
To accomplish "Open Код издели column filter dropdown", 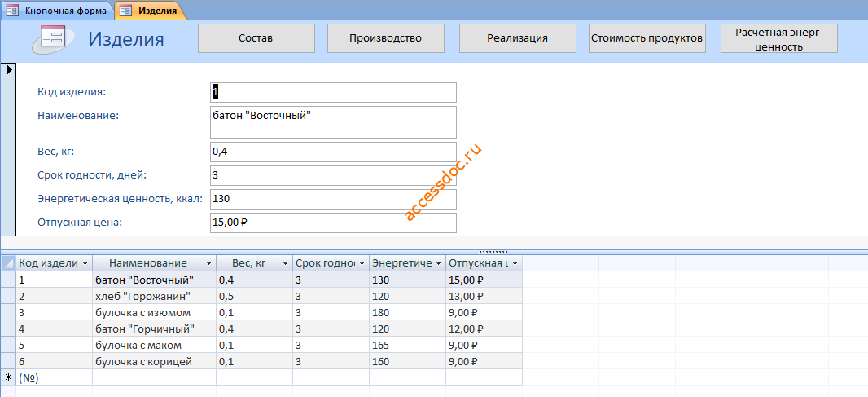I will tap(85, 263).
